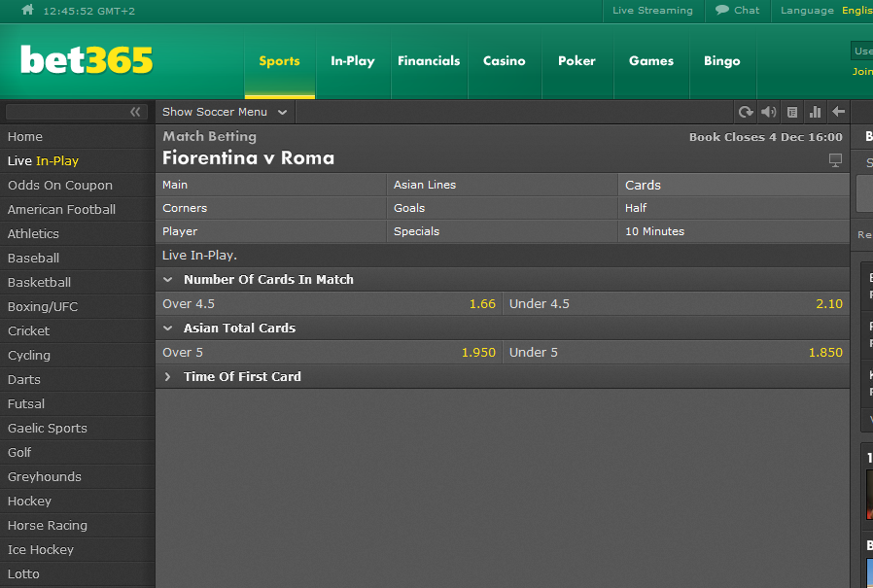Go to Home in sidebar
This screenshot has height=588, width=873.
click(78, 136)
